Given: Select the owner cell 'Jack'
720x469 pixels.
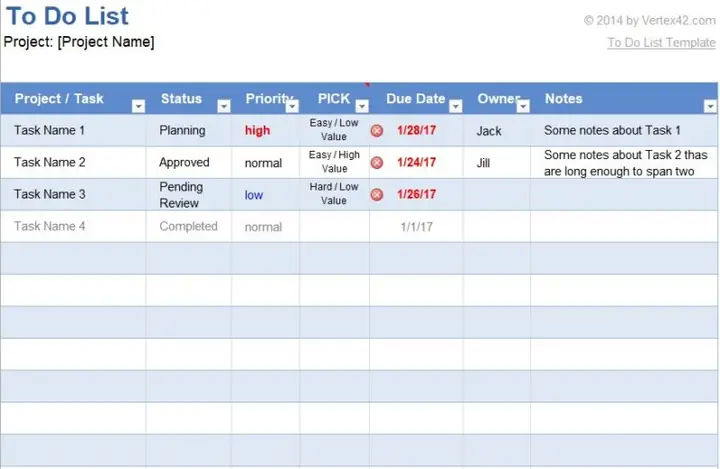Looking at the screenshot, I should point(497,130).
